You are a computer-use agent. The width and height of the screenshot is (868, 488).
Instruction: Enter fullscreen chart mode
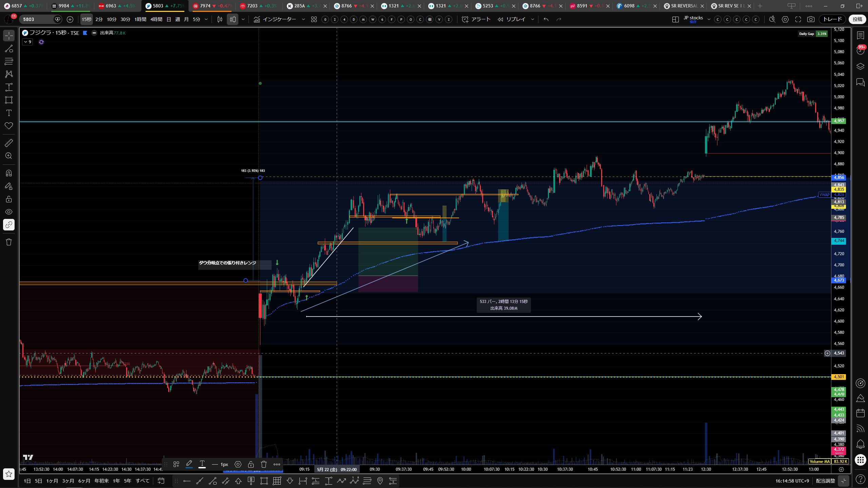coord(798,19)
